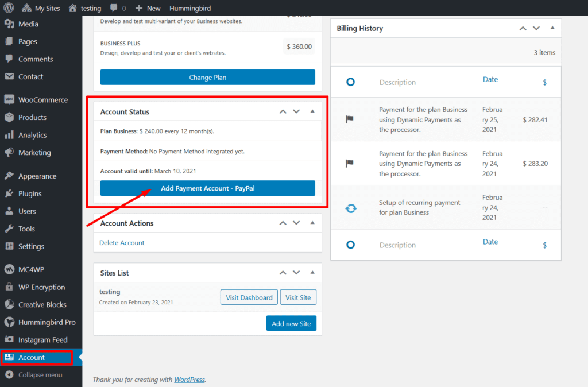Click the Users person icon
The image size is (588, 387).
[9, 211]
